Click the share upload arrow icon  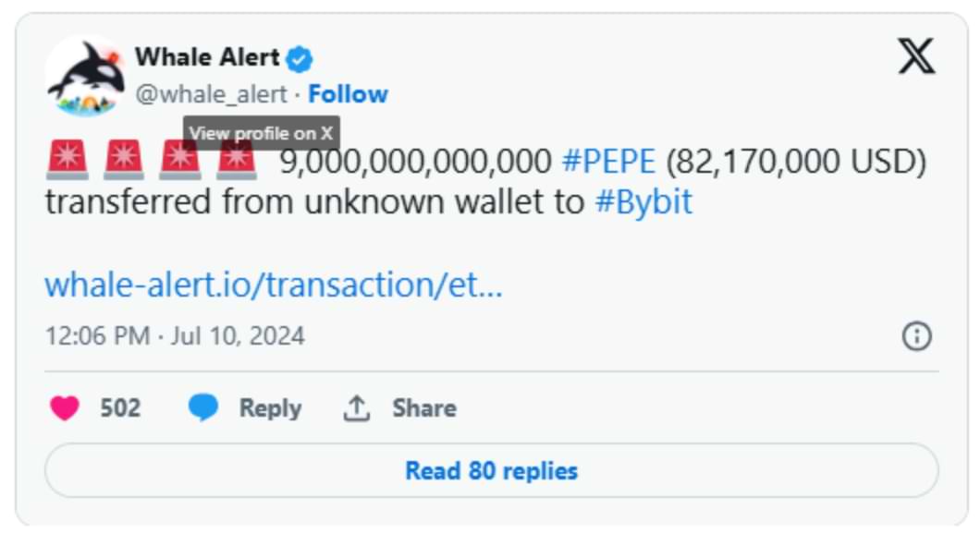[x=357, y=408]
